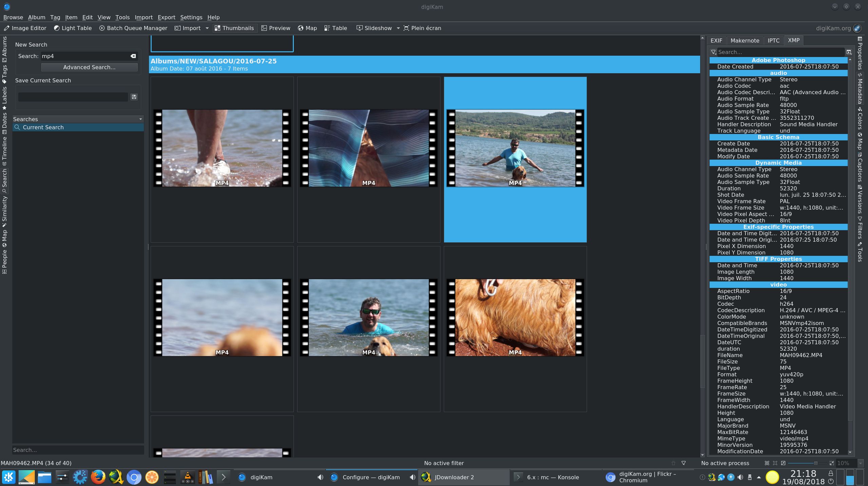Clear the mp4 search text
The image size is (868, 486).
pyautogui.click(x=133, y=56)
